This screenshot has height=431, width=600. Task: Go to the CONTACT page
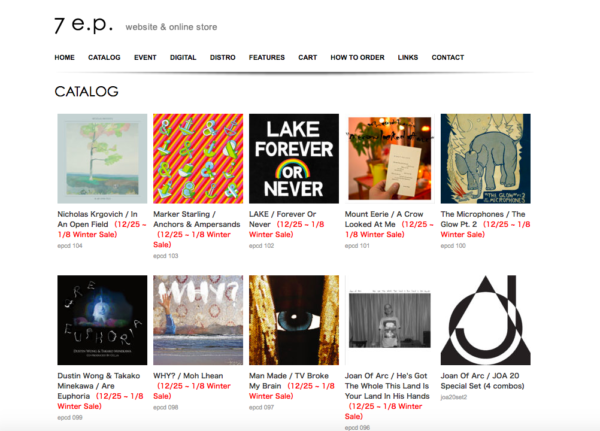448,57
